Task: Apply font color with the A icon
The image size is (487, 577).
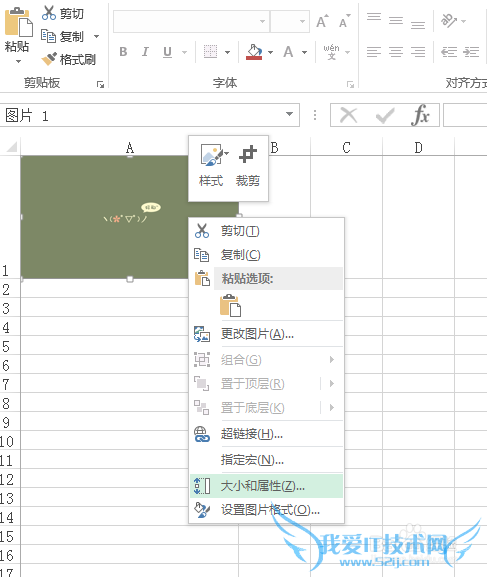Action: click(x=288, y=52)
